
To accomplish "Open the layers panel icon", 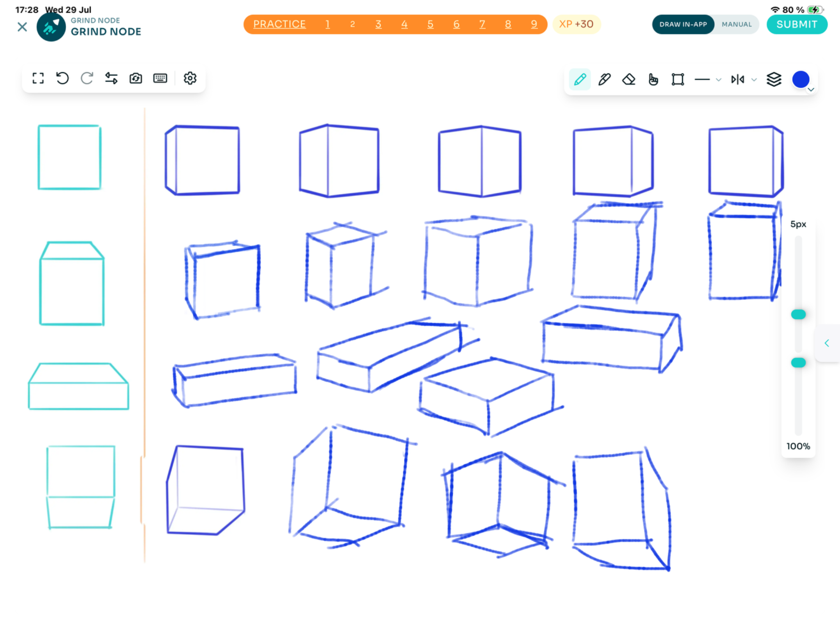I will click(774, 79).
